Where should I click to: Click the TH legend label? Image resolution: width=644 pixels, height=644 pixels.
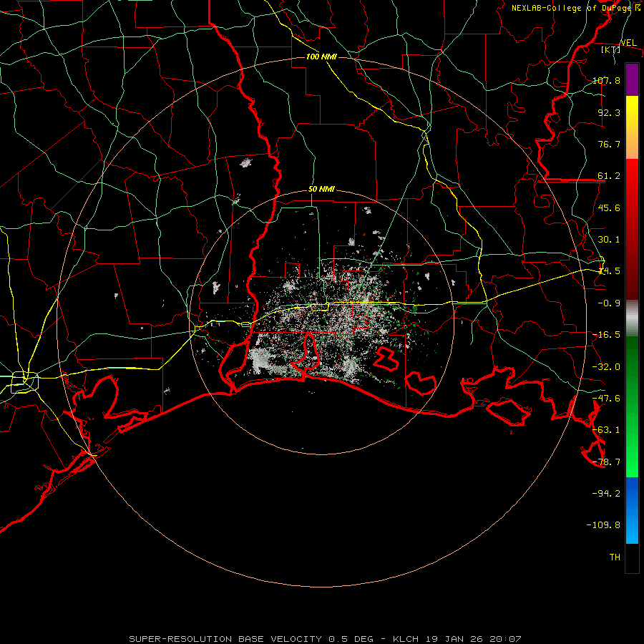615,557
